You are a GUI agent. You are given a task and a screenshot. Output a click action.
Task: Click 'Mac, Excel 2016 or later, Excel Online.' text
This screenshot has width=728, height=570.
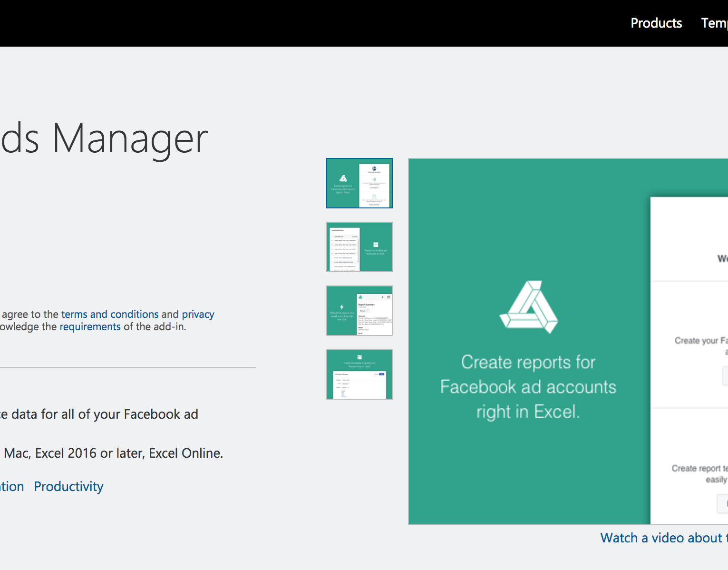pyautogui.click(x=113, y=453)
